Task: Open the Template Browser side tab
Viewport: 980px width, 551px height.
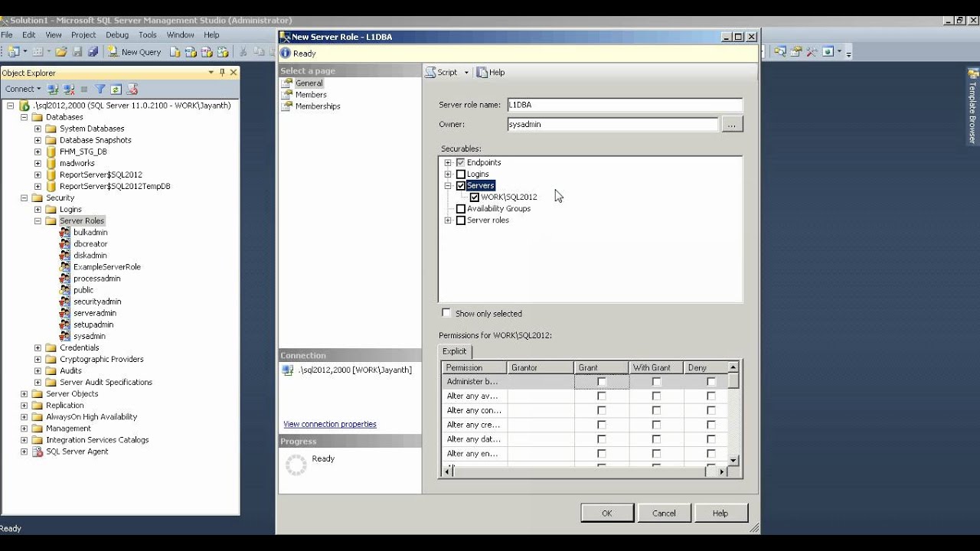Action: click(x=973, y=106)
